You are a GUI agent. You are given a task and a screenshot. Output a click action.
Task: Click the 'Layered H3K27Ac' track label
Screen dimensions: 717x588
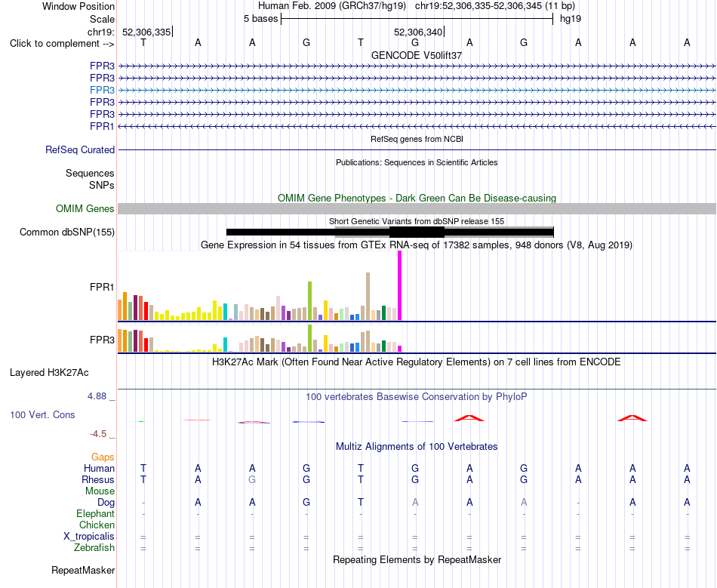[x=49, y=373]
